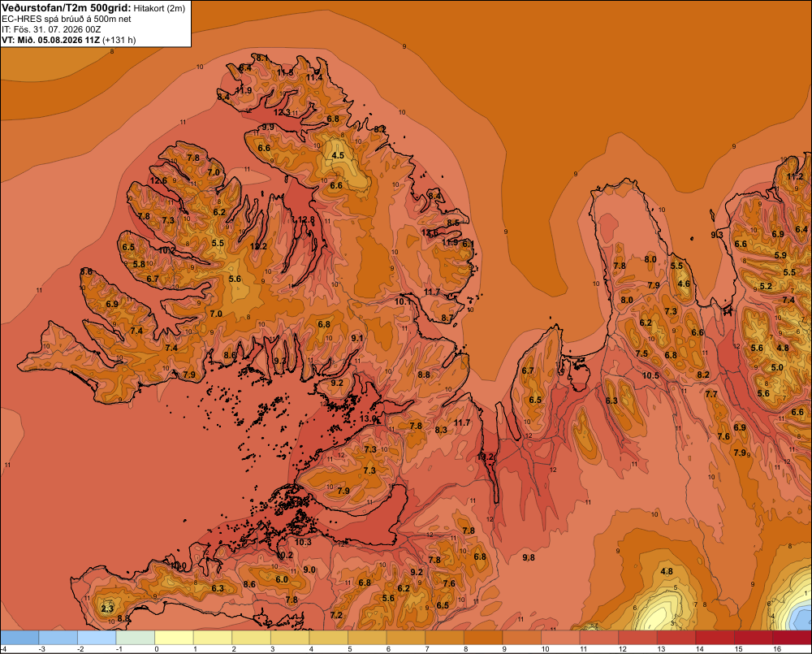Click the VT valid time line in header
Viewport: 812px width, 654px height.
(x=69, y=40)
